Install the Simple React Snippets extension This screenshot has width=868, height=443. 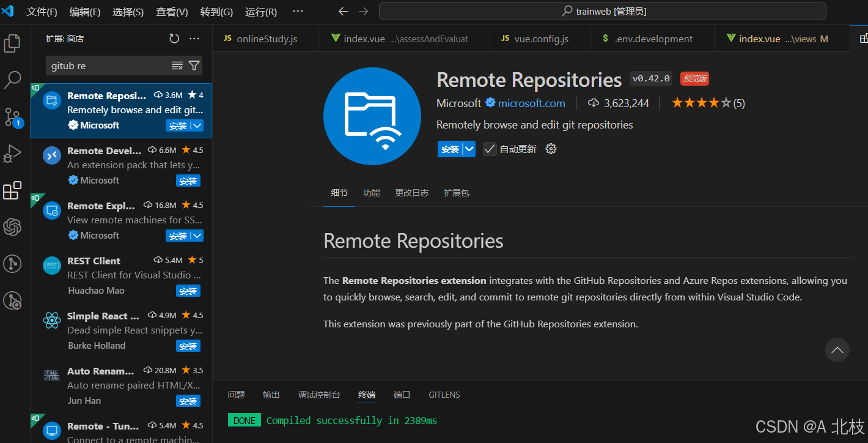pos(188,346)
